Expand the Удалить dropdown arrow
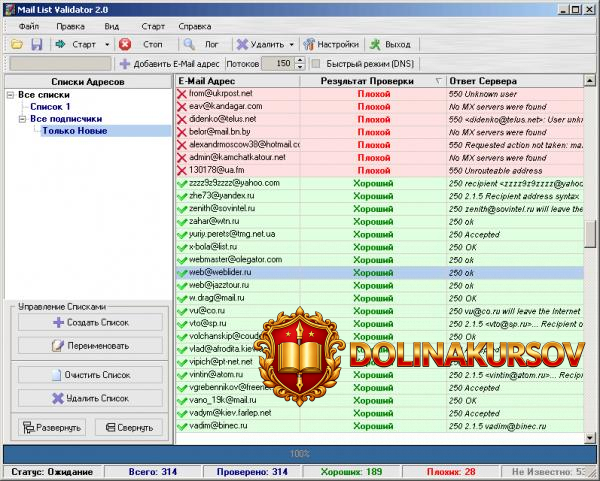600x481 pixels. 292,45
